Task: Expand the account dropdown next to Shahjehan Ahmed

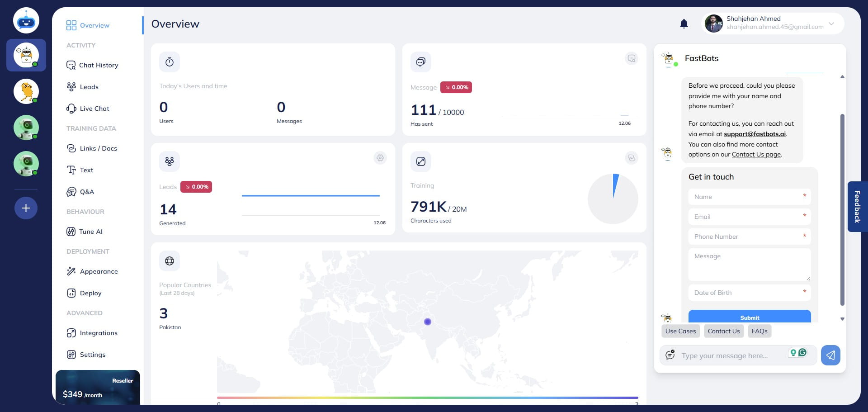Action: pyautogui.click(x=831, y=24)
